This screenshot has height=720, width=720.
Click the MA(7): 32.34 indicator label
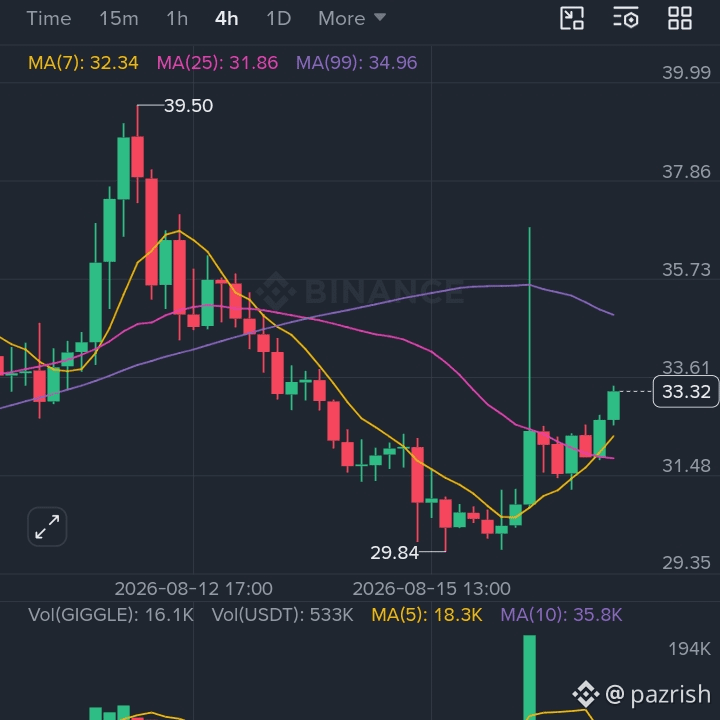click(83, 62)
